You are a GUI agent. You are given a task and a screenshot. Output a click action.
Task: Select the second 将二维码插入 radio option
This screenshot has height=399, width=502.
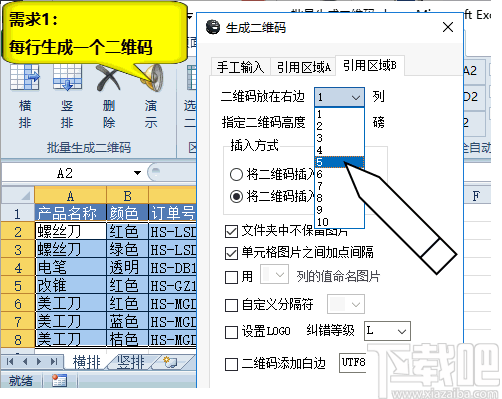point(236,196)
